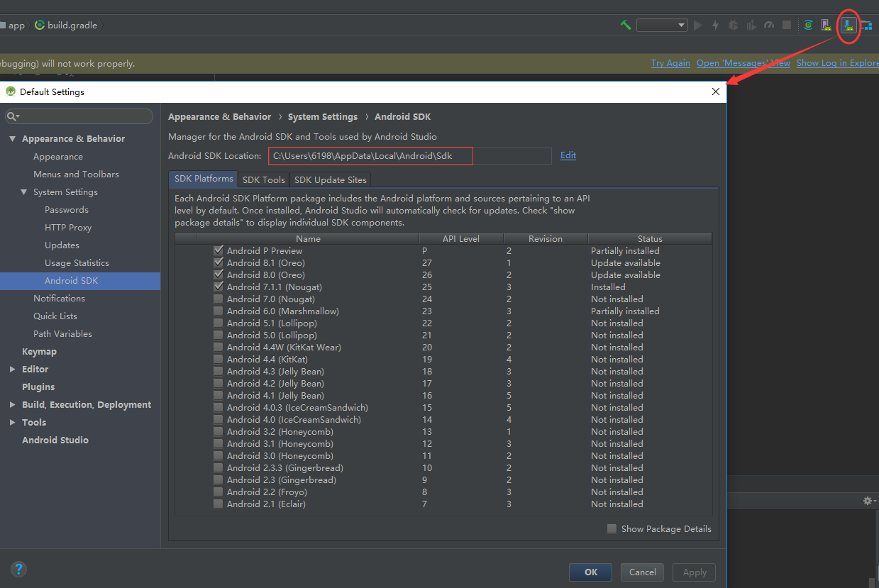This screenshot has width=879, height=588.
Task: Click Open 'Messages' View link
Action: click(x=743, y=63)
